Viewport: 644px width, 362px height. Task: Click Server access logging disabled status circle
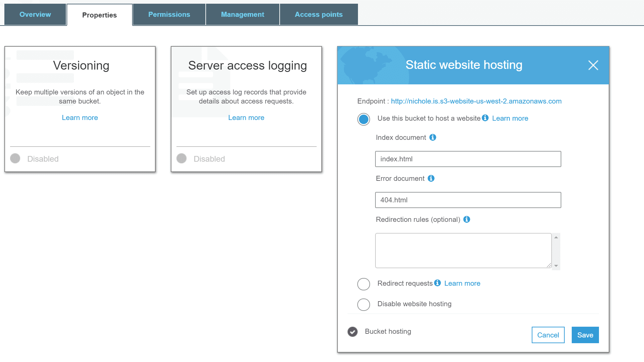(x=182, y=159)
